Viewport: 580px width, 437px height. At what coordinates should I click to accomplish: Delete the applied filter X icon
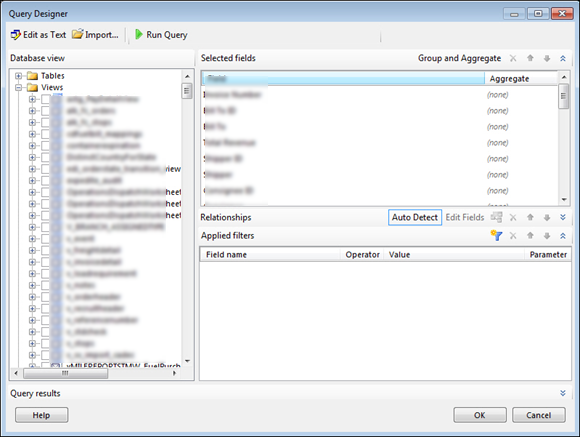click(513, 236)
